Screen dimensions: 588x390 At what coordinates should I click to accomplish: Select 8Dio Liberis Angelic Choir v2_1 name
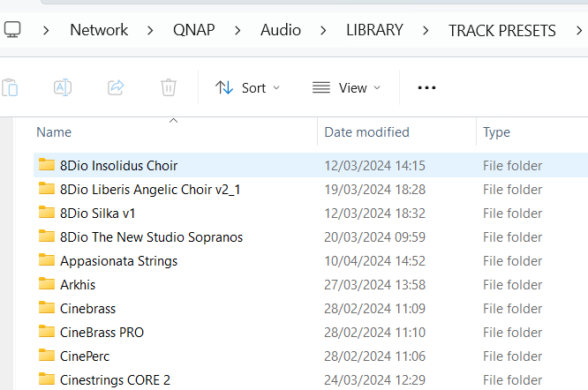(x=150, y=190)
